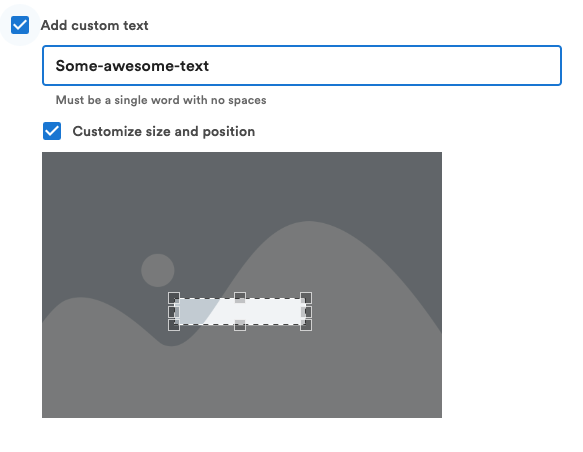Image resolution: width=583 pixels, height=452 pixels.
Task: Click the sun circle in preview image
Action: click(158, 270)
